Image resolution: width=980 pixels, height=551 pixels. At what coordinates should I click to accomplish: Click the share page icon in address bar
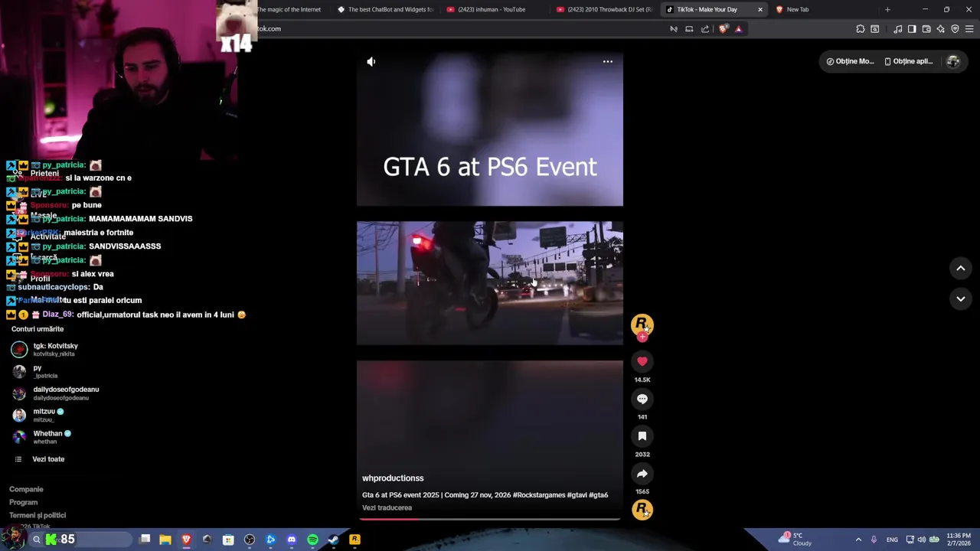705,29
